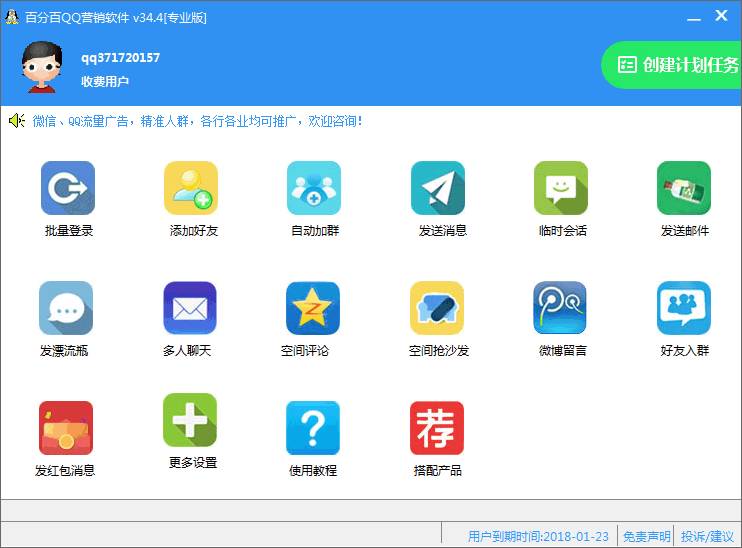Screen dimensions: 742x548
Task: Launch the 空间评论 star icon
Action: [313, 308]
